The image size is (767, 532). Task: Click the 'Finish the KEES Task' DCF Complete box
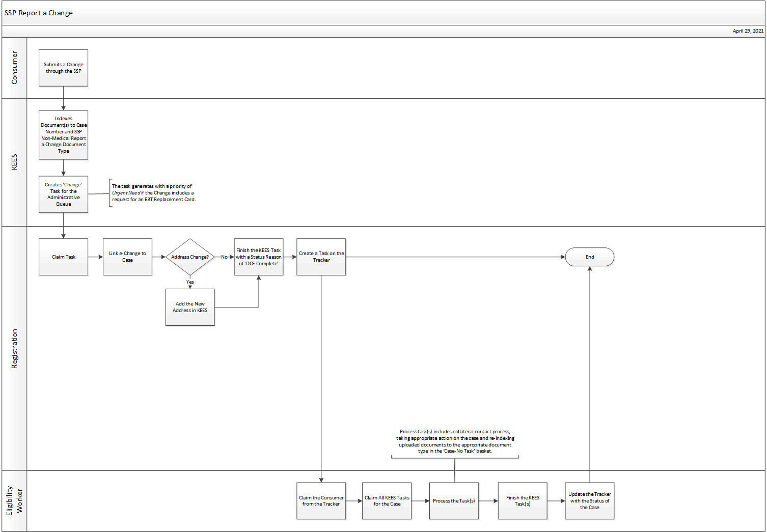point(259,257)
